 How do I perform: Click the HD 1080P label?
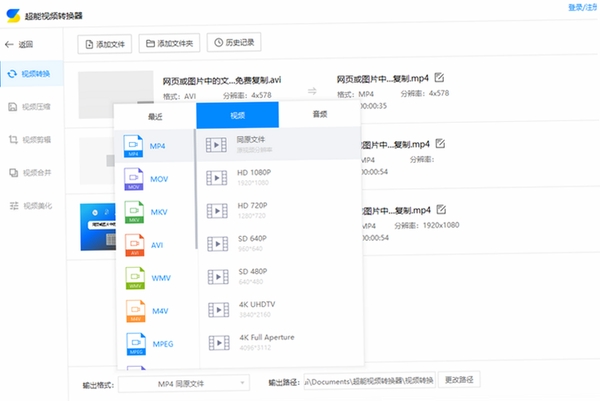254,173
